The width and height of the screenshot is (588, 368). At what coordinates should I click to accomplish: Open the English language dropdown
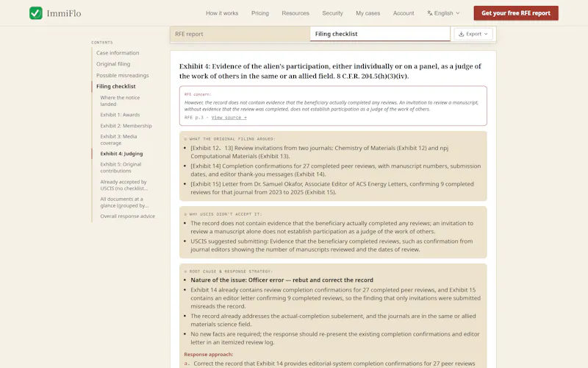point(443,13)
